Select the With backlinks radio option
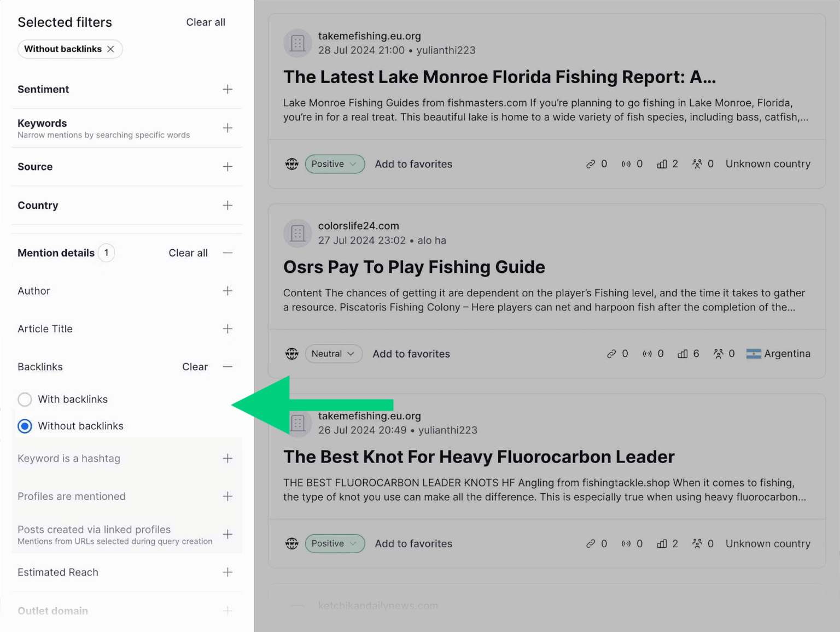The image size is (840, 632). [x=25, y=400]
